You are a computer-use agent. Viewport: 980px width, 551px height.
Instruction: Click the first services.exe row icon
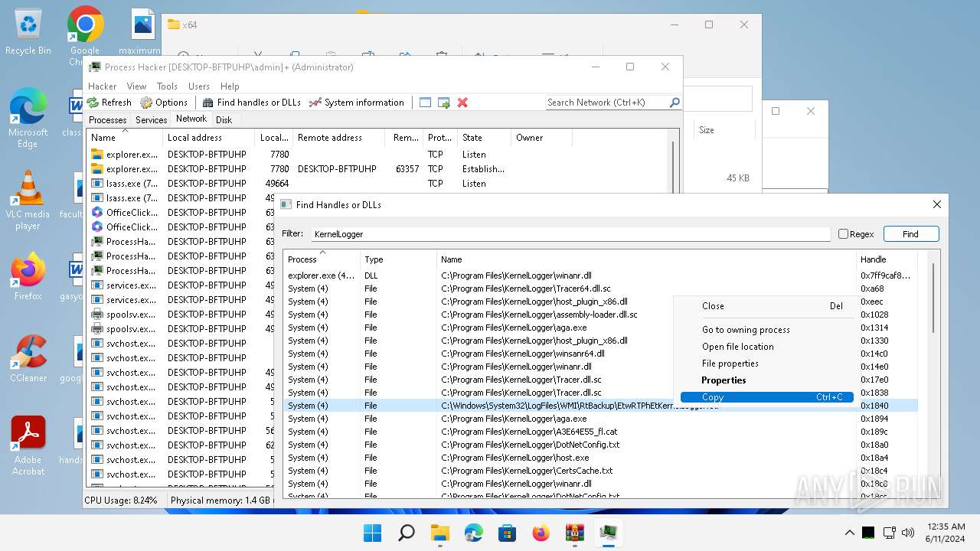(97, 285)
